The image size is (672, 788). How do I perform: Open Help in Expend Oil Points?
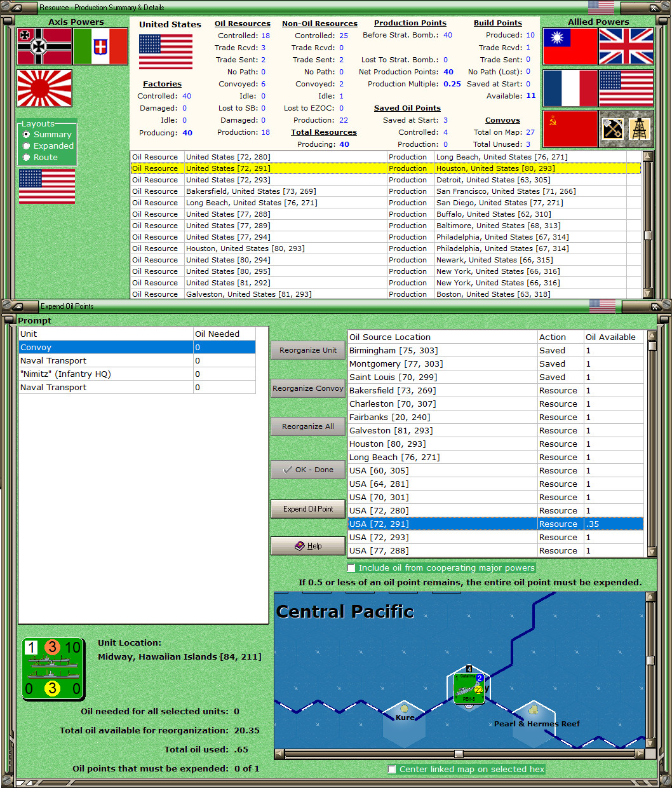(x=308, y=546)
